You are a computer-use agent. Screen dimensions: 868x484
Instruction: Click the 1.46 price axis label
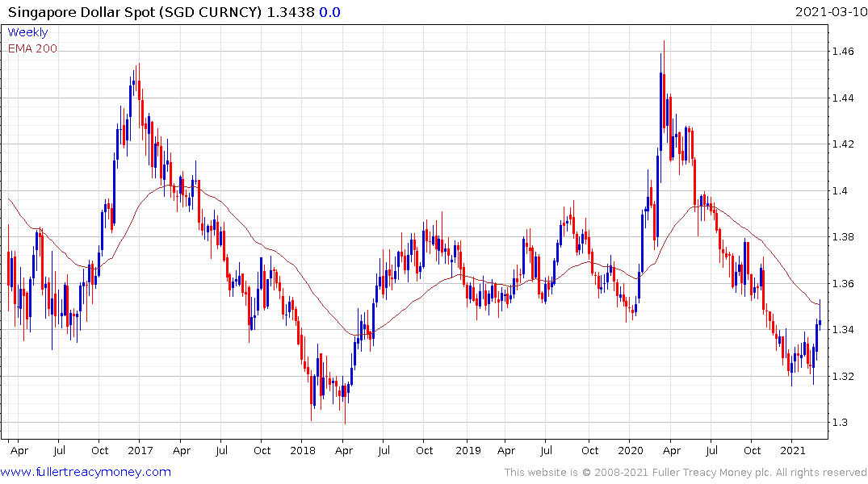click(843, 52)
